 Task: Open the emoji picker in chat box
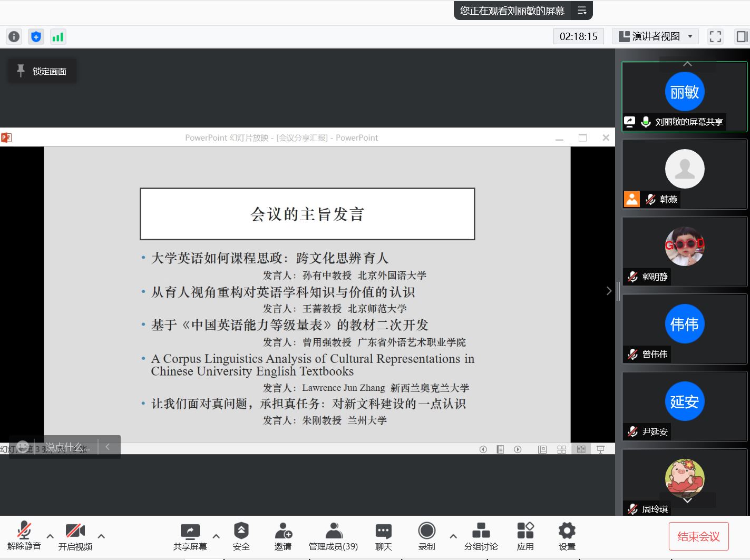click(x=22, y=447)
